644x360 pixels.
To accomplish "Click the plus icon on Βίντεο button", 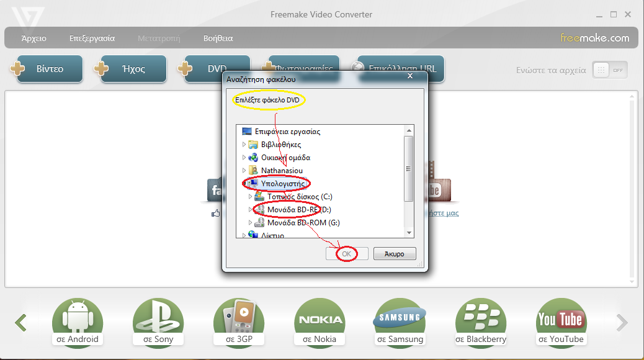I will coord(17,68).
